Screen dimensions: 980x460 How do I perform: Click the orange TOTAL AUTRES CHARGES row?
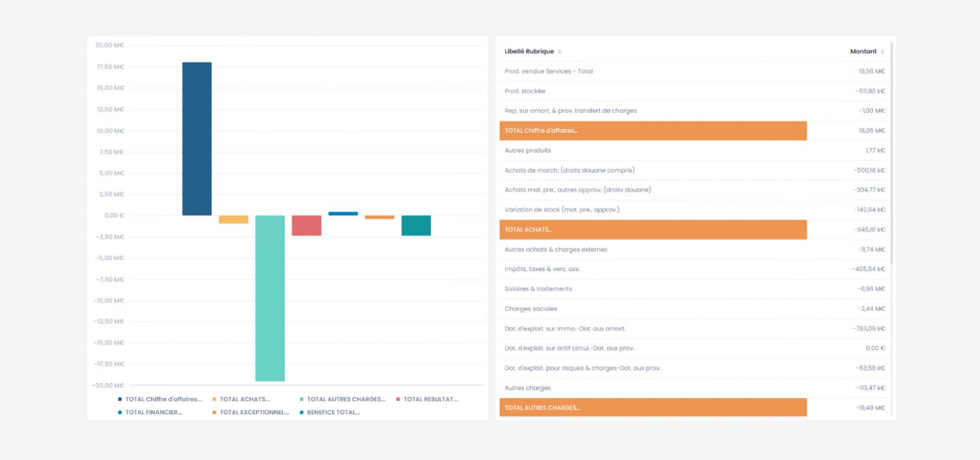(x=653, y=407)
